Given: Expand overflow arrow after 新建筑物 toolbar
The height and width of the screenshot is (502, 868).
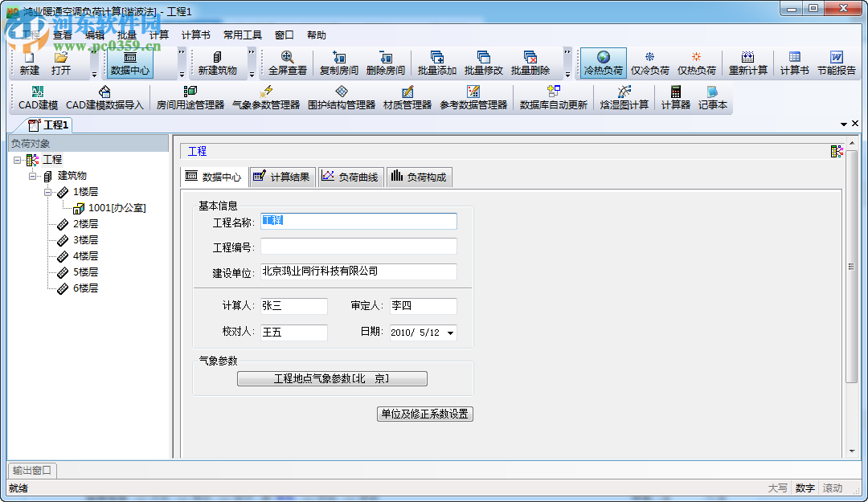Looking at the screenshot, I should (252, 74).
